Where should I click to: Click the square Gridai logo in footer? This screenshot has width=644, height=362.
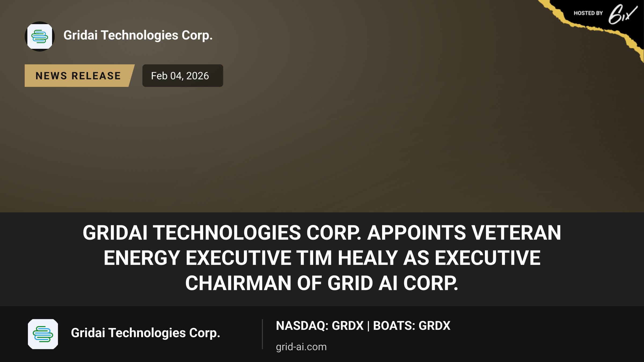(43, 334)
